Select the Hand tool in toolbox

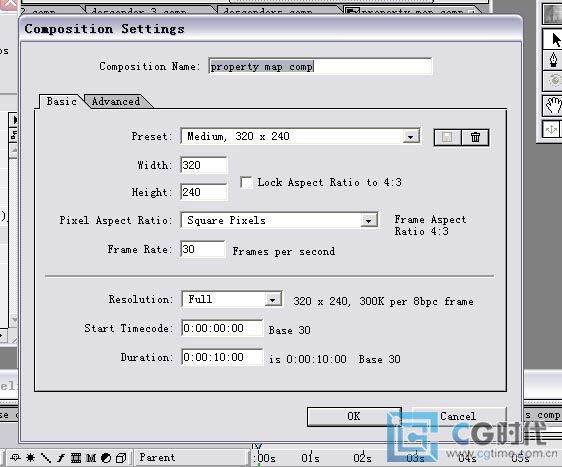pos(554,105)
